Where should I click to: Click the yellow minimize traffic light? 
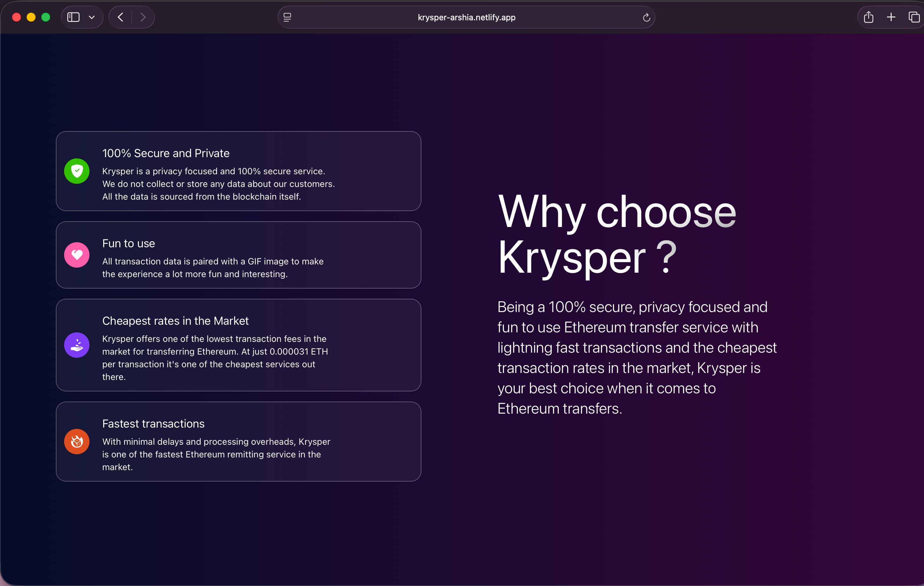click(x=31, y=17)
